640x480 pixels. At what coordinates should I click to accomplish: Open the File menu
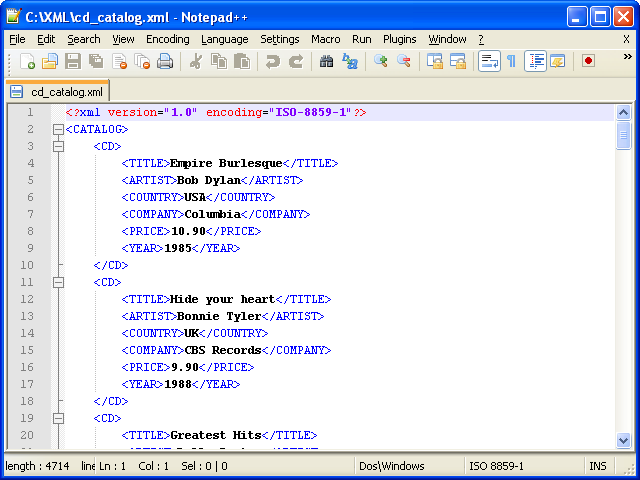pos(17,39)
